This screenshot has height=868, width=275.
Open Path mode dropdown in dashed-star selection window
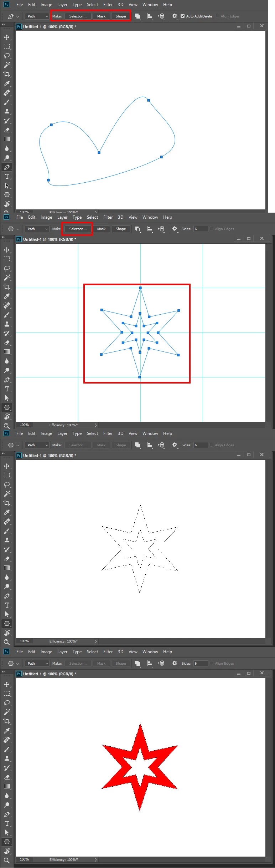pos(37,445)
